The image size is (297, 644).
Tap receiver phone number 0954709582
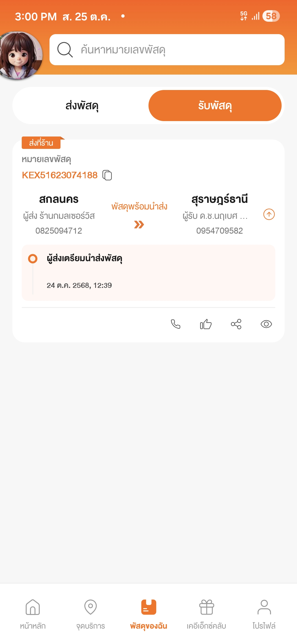coord(219,231)
